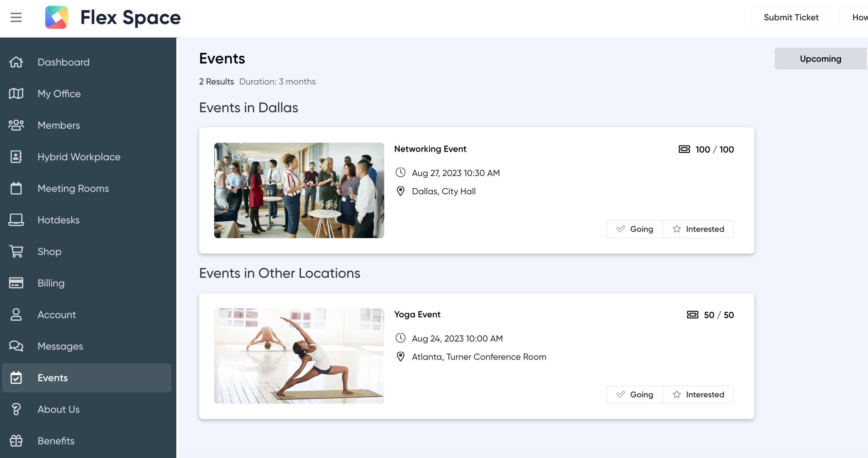
Task: Open My Office in the sidebar
Action: (x=59, y=94)
